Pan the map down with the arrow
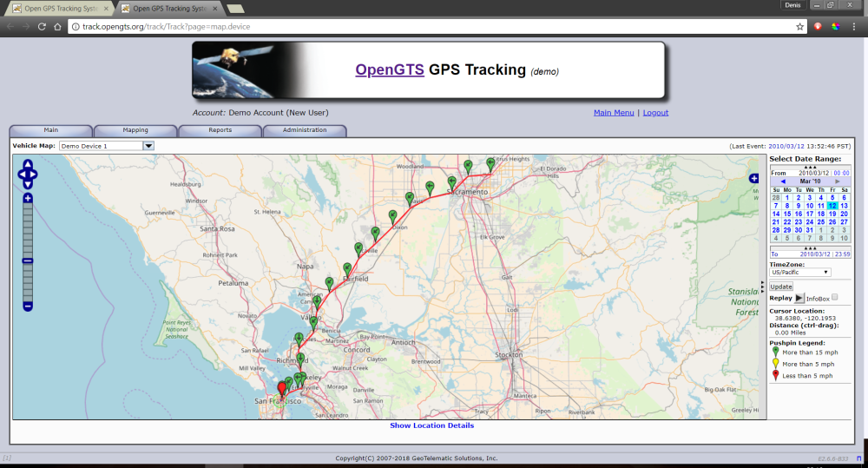868x468 pixels. [x=28, y=184]
